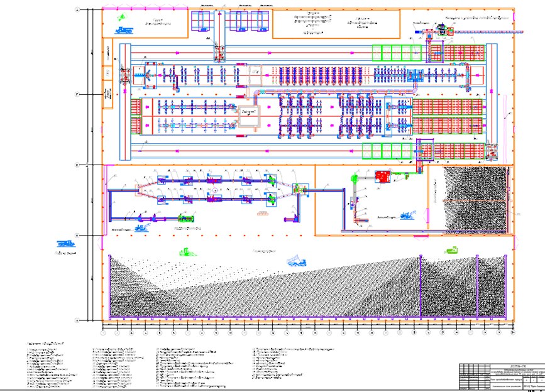Select the green junction unit where the twin conveyors merge
The width and height of the screenshot is (545, 392).
(300, 190)
